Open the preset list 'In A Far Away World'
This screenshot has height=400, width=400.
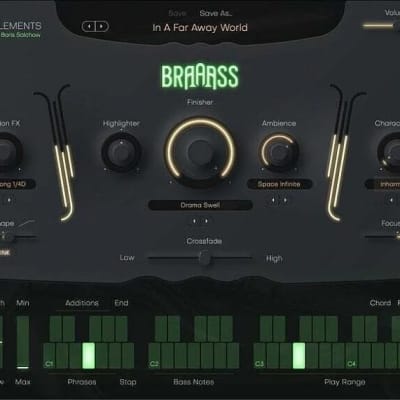point(200,28)
